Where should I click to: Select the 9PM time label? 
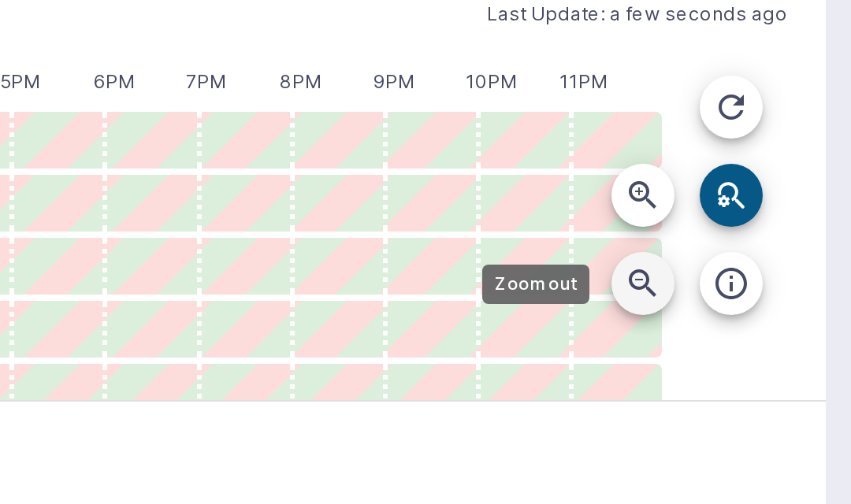coord(394,82)
